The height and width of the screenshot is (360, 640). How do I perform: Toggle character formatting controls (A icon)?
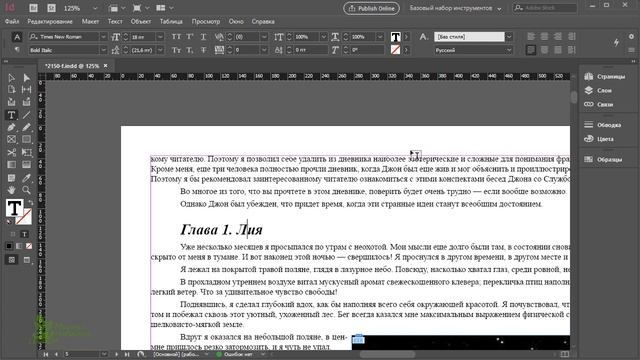click(17, 37)
